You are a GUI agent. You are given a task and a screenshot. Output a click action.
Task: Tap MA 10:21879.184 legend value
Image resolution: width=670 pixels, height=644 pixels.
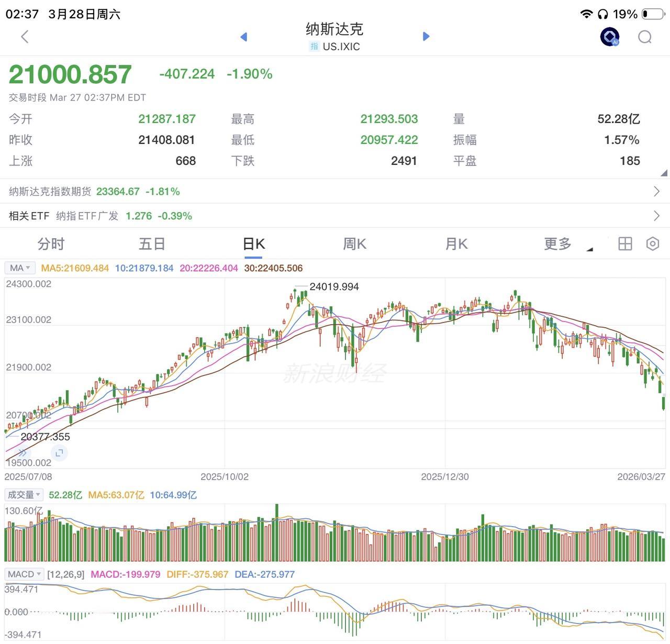pyautogui.click(x=144, y=268)
